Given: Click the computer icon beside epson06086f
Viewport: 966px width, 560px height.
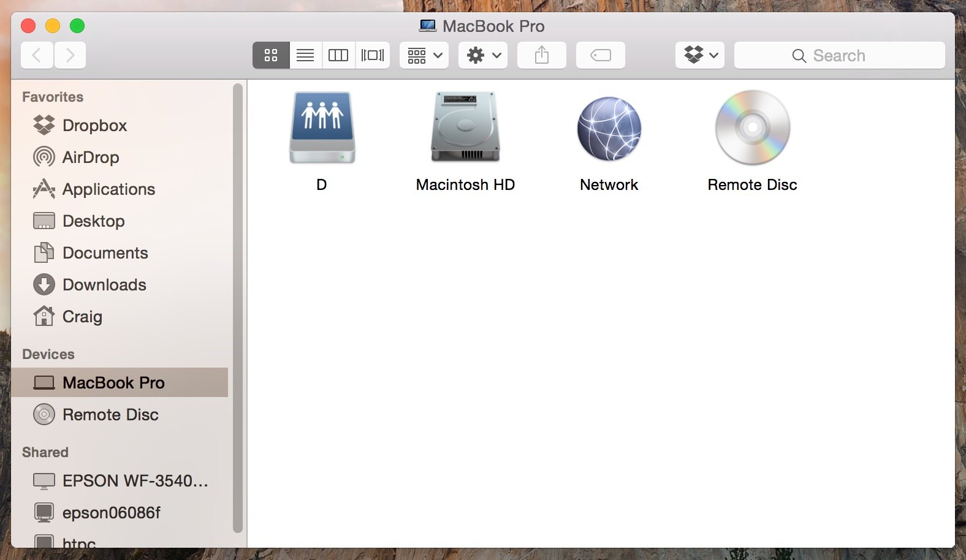Looking at the screenshot, I should 44,513.
